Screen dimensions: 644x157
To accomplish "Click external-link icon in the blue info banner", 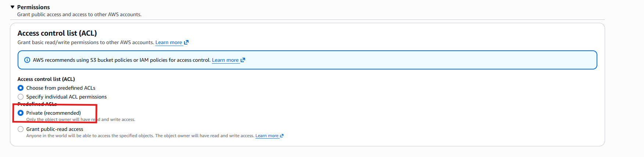I will coord(243,60).
